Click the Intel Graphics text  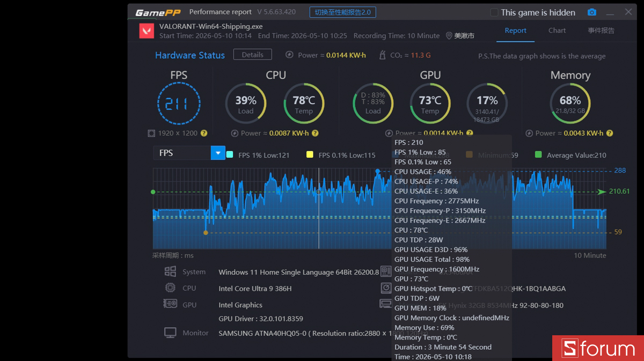point(240,305)
